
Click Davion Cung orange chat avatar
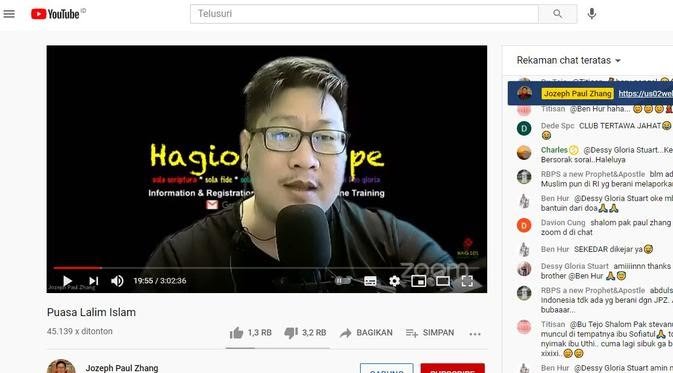(x=524, y=225)
